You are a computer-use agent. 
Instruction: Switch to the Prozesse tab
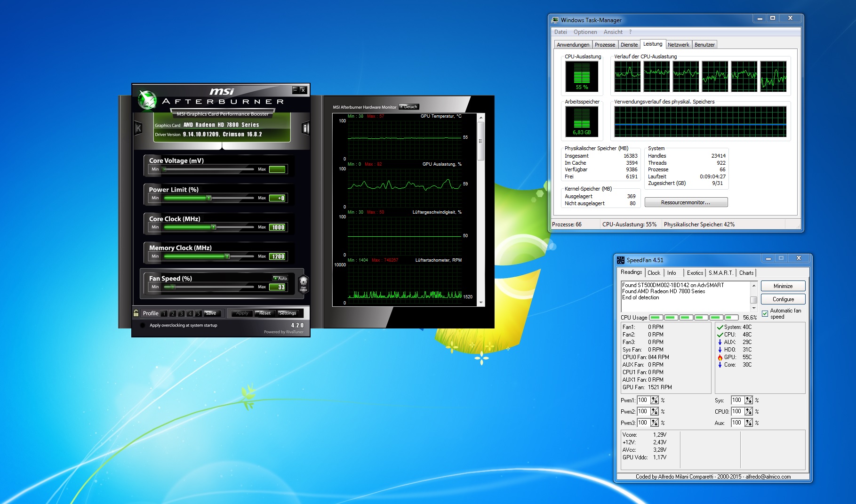(605, 45)
